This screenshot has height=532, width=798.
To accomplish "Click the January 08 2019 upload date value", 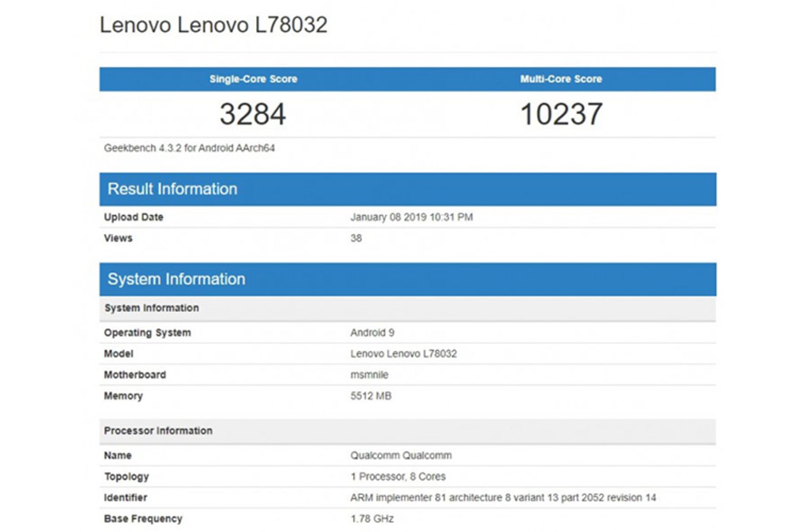I will click(x=411, y=217).
